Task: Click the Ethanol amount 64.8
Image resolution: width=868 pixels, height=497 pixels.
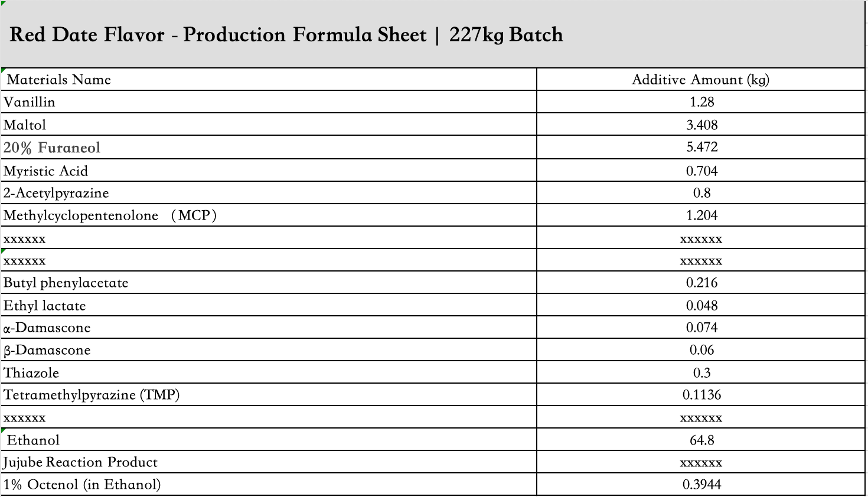Action: coord(701,440)
